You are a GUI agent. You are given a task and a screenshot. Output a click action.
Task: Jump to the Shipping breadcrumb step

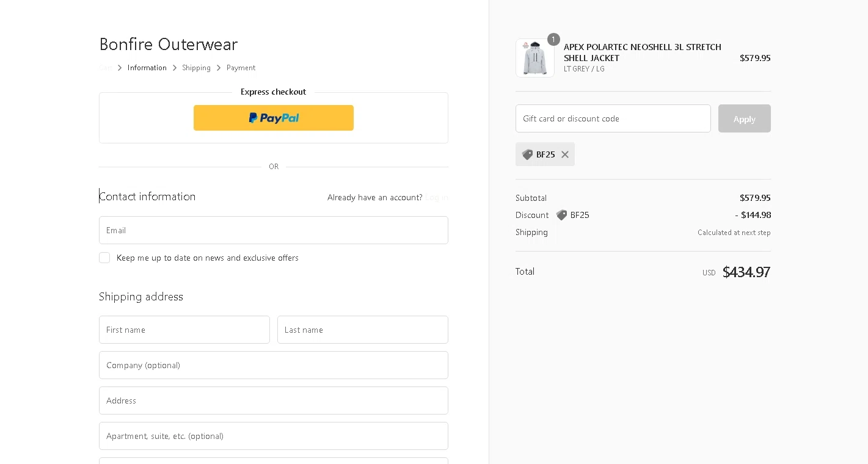point(196,68)
